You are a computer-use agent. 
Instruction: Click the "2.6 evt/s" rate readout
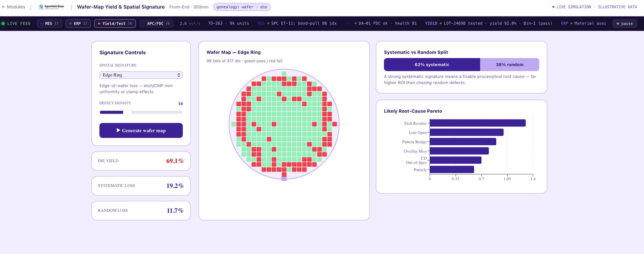[190, 23]
